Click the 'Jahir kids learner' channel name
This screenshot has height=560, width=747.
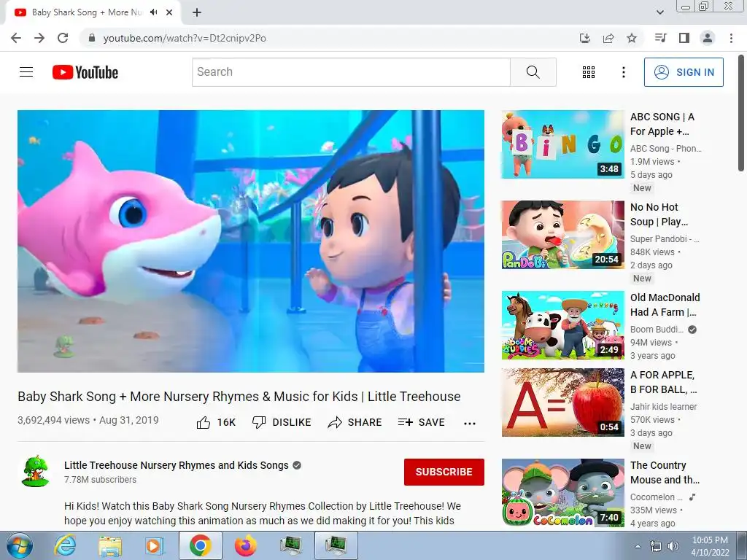(663, 406)
